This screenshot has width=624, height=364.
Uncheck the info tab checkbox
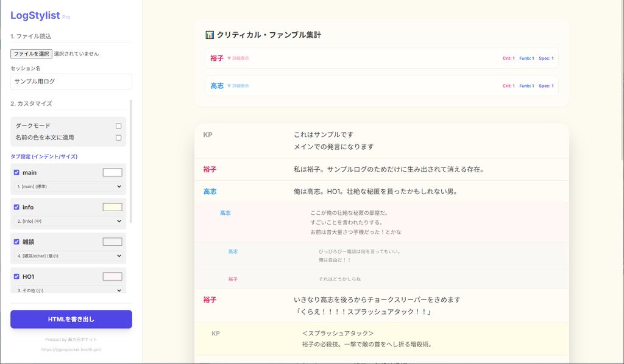[16, 207]
